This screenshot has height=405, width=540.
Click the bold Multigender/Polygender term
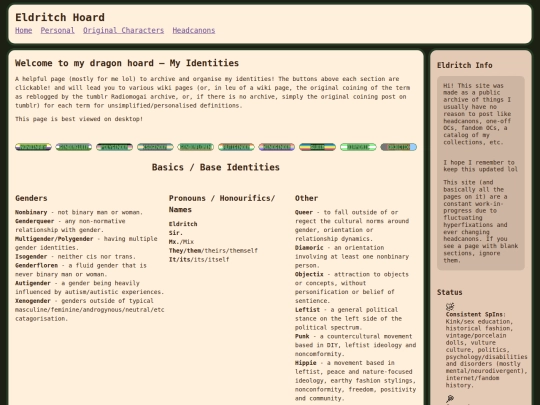pos(54,239)
